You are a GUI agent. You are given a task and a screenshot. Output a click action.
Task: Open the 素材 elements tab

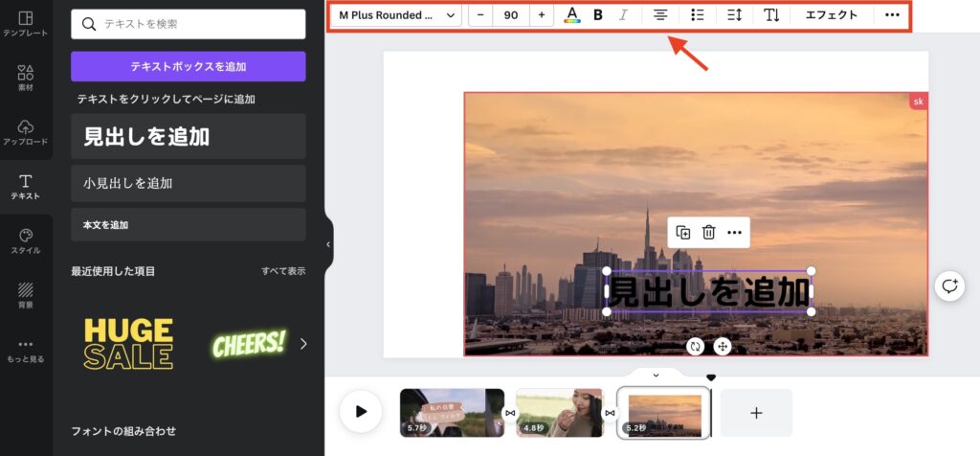click(x=26, y=79)
